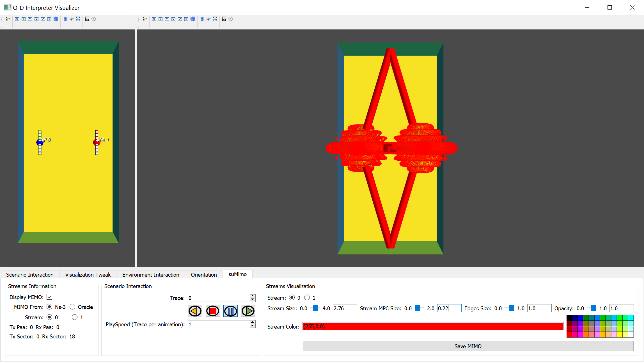This screenshot has height=362, width=644.
Task: Increment the Trace spinbox value
Action: coord(253,296)
